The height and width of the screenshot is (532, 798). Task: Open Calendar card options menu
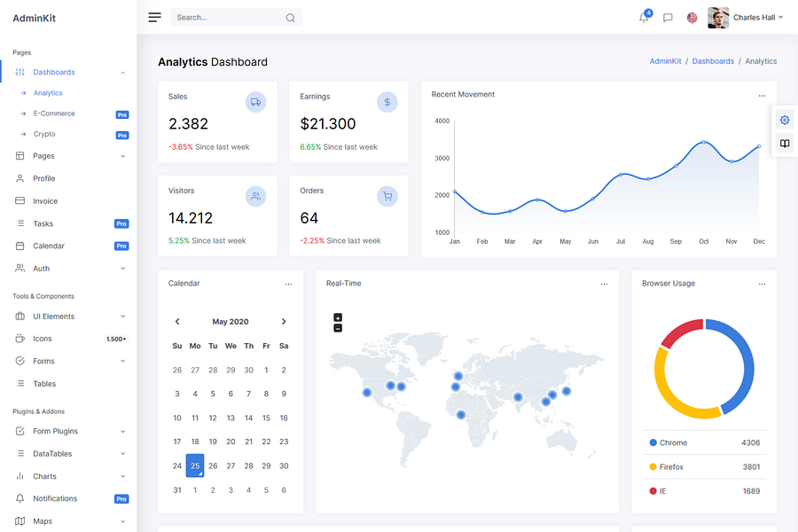[288, 284]
